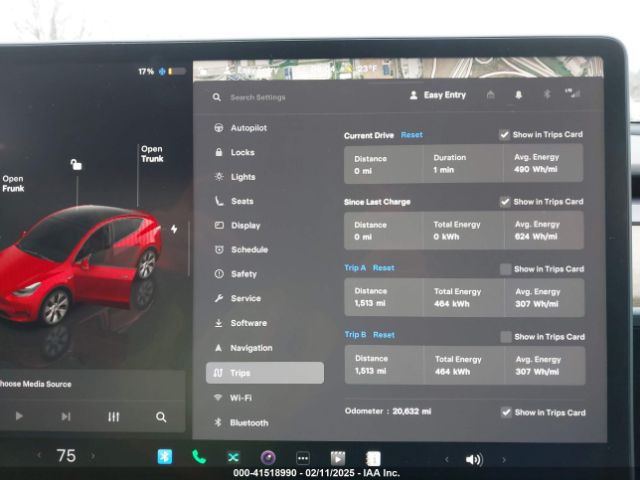
Task: Tap the snowflake cold battery icon
Action: (162, 72)
